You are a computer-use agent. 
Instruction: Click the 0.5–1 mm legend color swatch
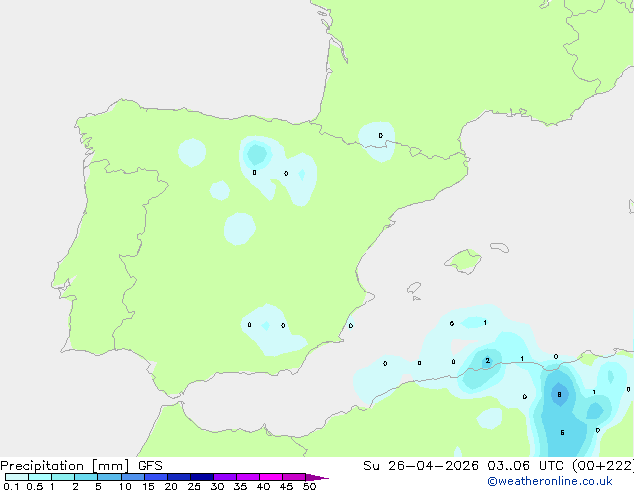pyautogui.click(x=40, y=477)
